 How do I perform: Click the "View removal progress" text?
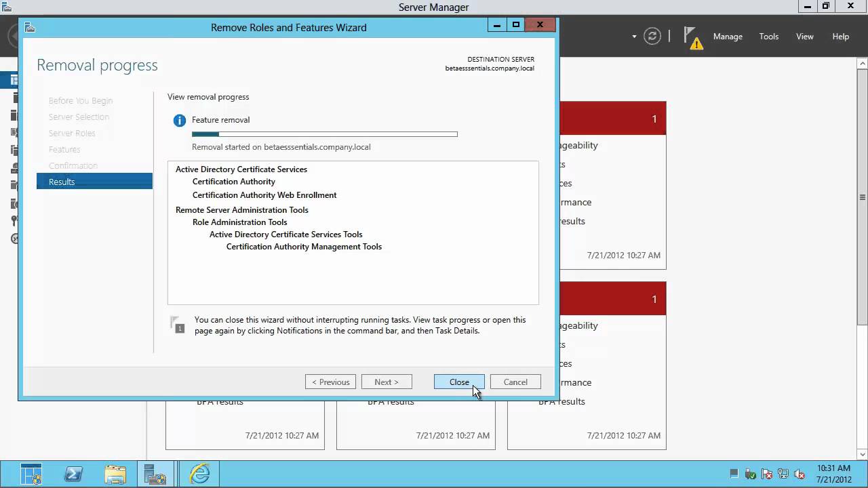(208, 97)
